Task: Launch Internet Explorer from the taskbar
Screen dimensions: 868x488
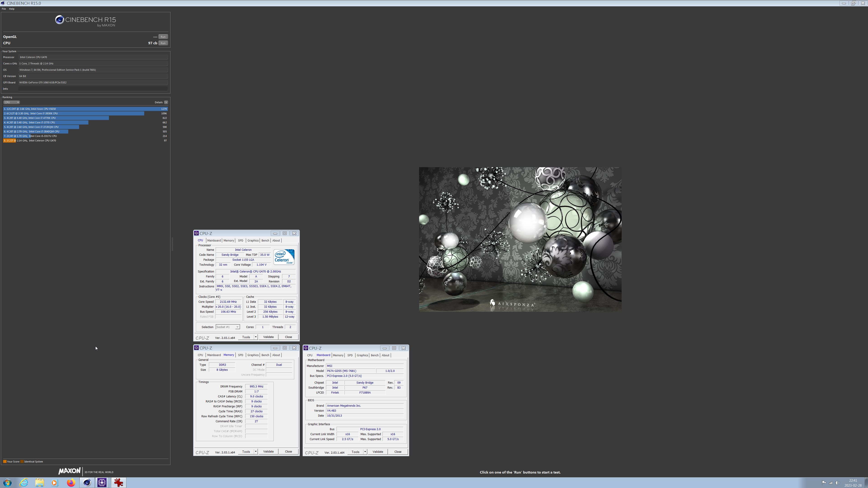Action: pos(24,483)
